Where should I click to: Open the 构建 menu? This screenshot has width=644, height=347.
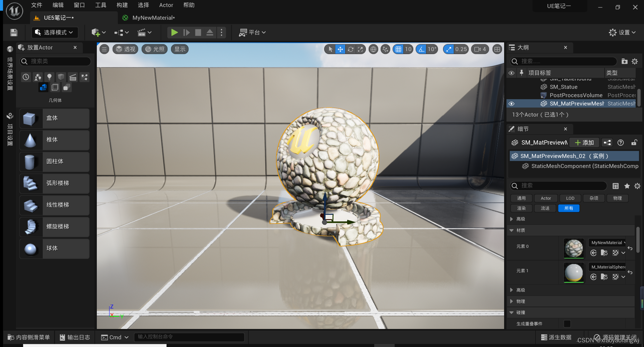[122, 5]
